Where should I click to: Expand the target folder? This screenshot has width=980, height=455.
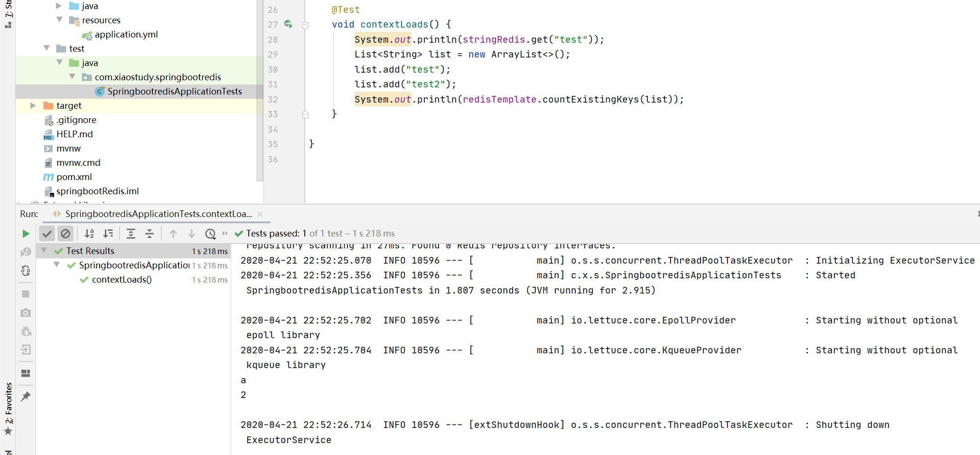coord(33,105)
